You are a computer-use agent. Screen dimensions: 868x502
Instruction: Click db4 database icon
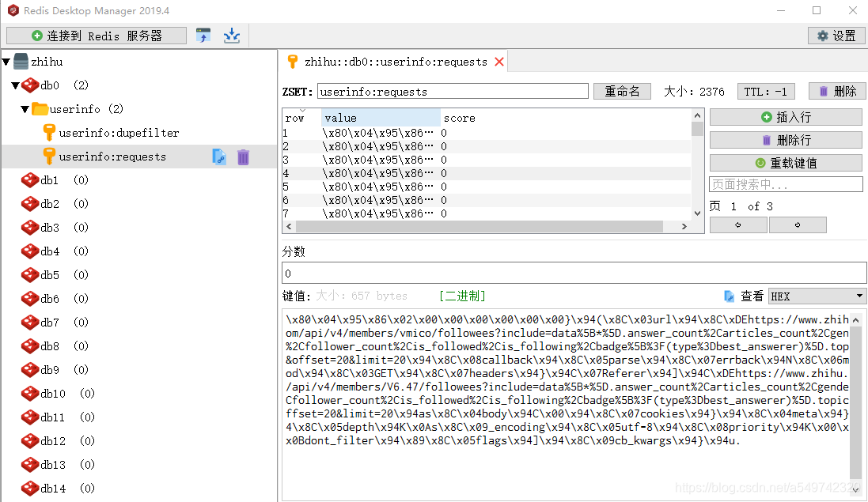pos(30,251)
